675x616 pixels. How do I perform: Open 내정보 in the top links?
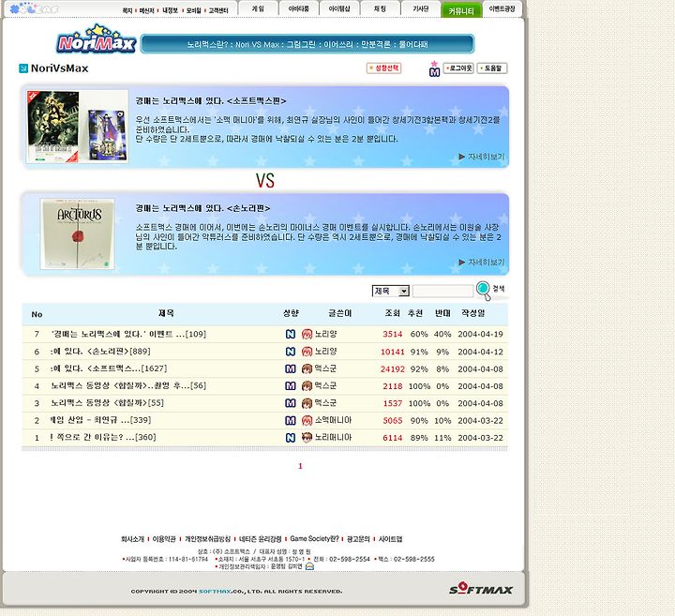[x=170, y=10]
